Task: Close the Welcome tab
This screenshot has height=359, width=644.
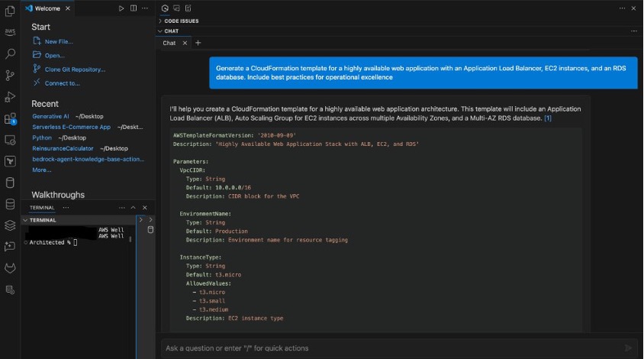Action: 68,8
